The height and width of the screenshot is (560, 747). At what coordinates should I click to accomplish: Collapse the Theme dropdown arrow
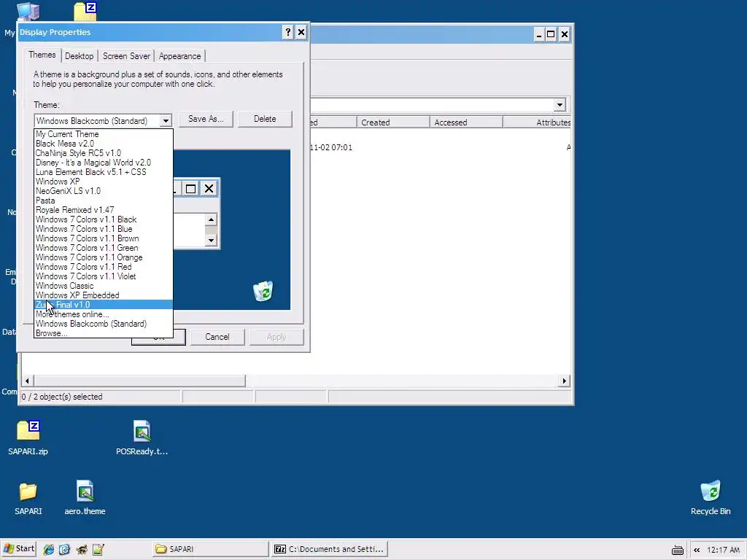coord(166,121)
